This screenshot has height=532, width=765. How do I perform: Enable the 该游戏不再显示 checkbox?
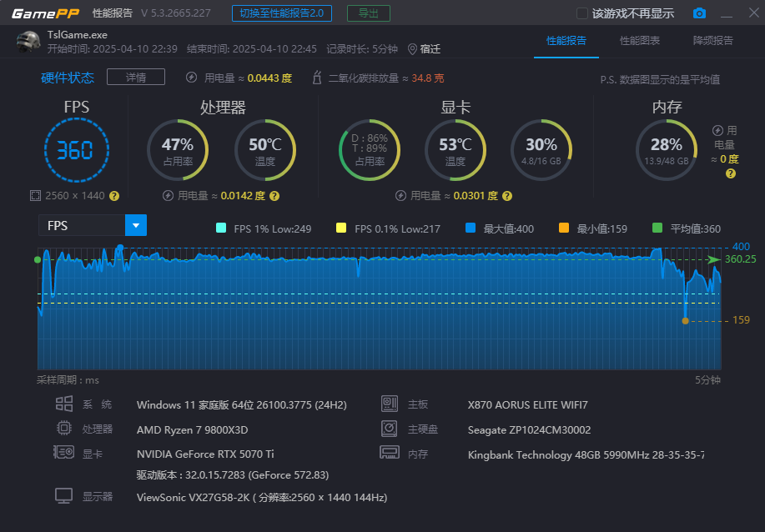pos(581,13)
